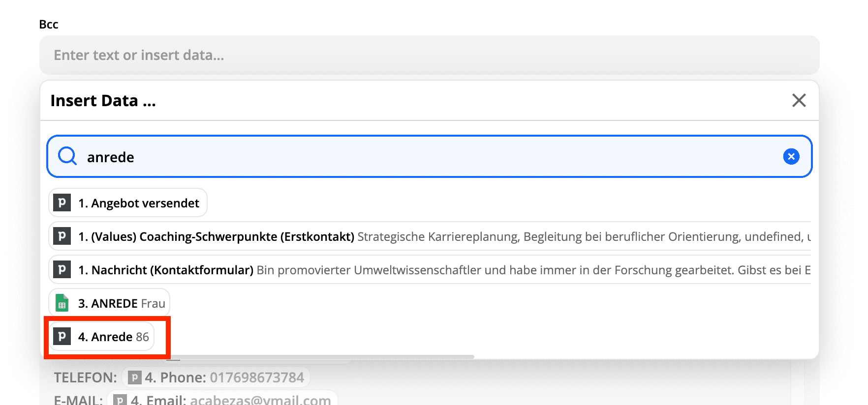The height and width of the screenshot is (405, 868).
Task: Close the Insert Data panel
Action: tap(799, 100)
